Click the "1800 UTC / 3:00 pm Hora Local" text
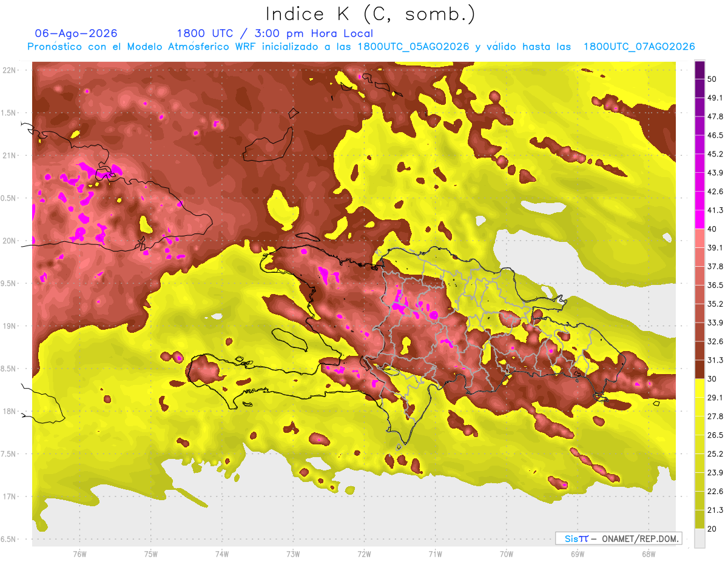 coord(275,33)
